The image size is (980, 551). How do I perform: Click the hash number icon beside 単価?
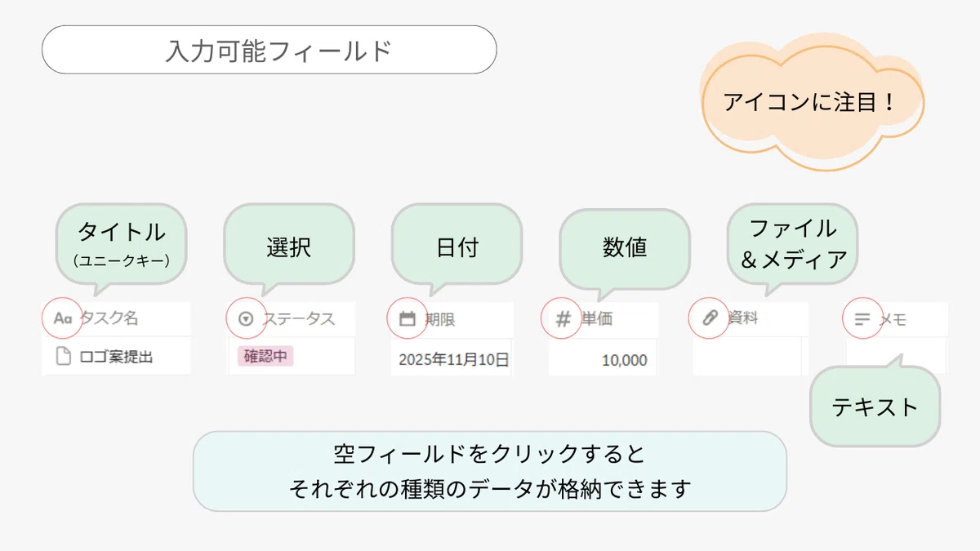[563, 319]
